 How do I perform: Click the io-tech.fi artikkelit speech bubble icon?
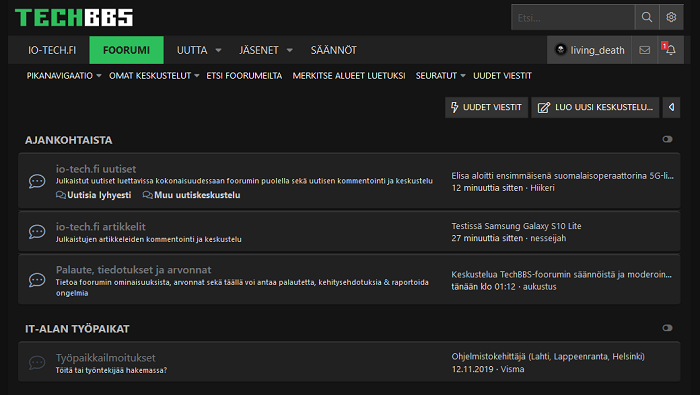click(x=37, y=232)
